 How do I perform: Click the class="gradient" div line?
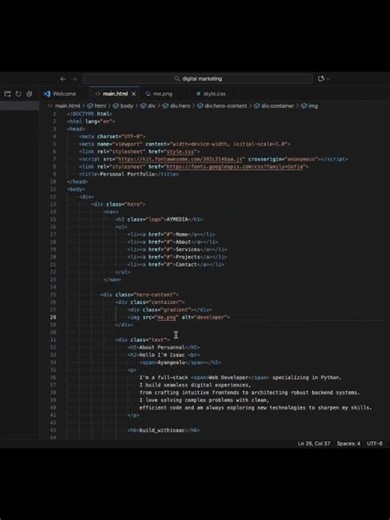[x=169, y=310]
